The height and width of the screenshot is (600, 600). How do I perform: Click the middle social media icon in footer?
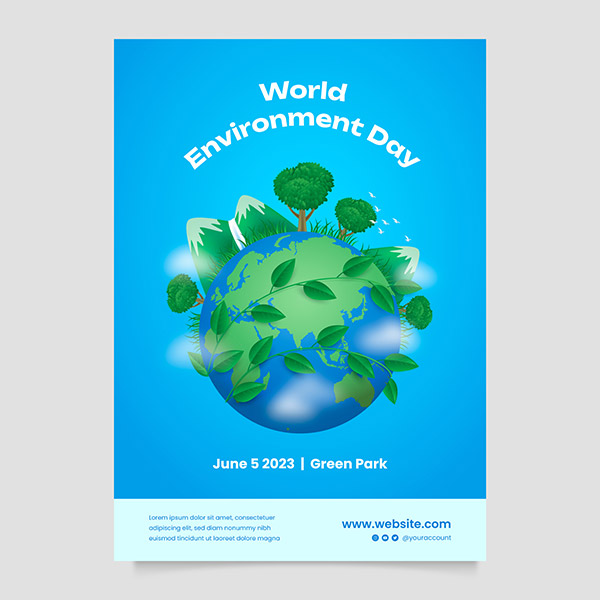[x=384, y=538]
